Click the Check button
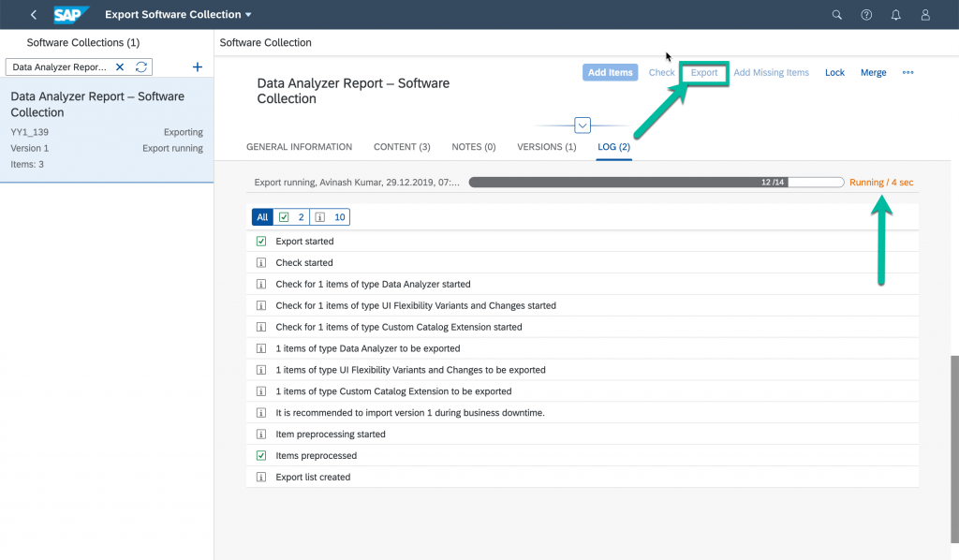The height and width of the screenshot is (560, 959). point(661,72)
